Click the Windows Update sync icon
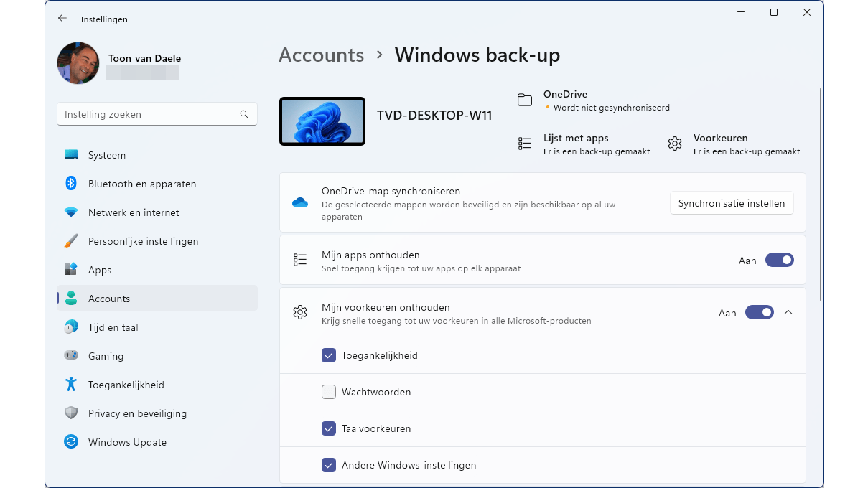The image size is (868, 488). (x=71, y=442)
